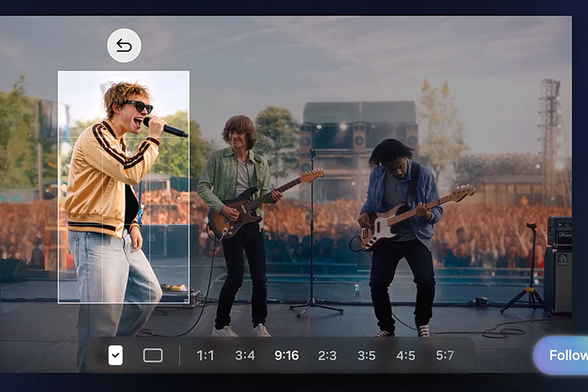The height and width of the screenshot is (392, 588).
Task: Select the singer wearing sunglasses
Action: tap(115, 201)
